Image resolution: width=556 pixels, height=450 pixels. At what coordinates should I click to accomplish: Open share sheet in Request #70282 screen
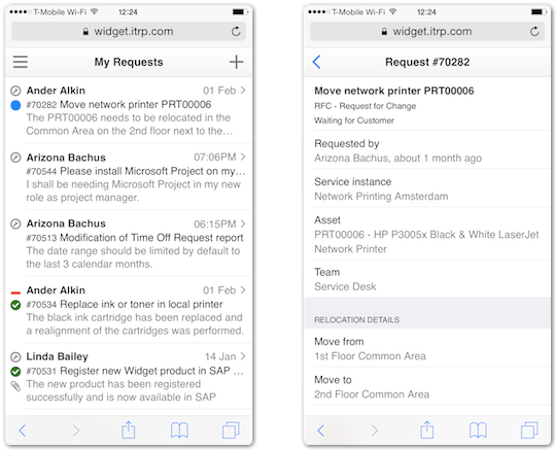coord(427,430)
